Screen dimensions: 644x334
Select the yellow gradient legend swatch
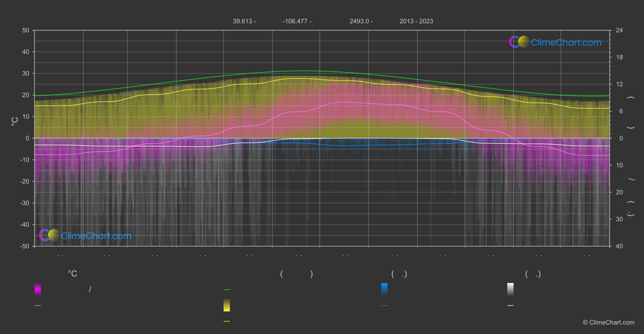tap(227, 305)
